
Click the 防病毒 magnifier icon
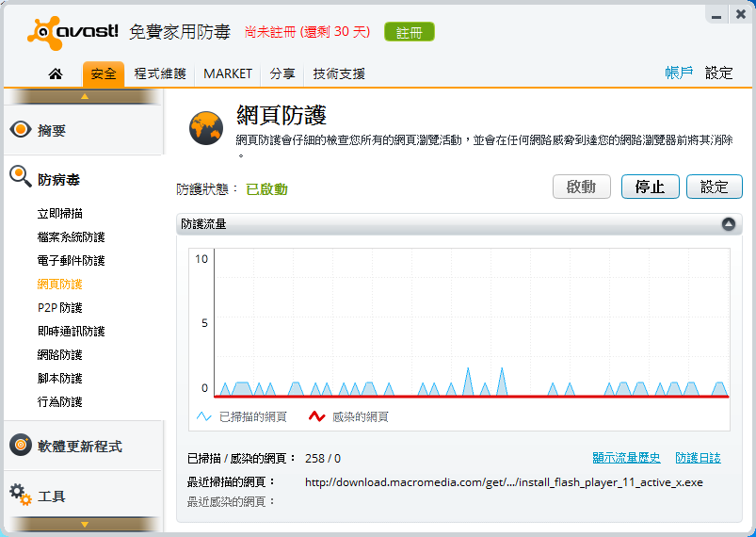tap(21, 175)
